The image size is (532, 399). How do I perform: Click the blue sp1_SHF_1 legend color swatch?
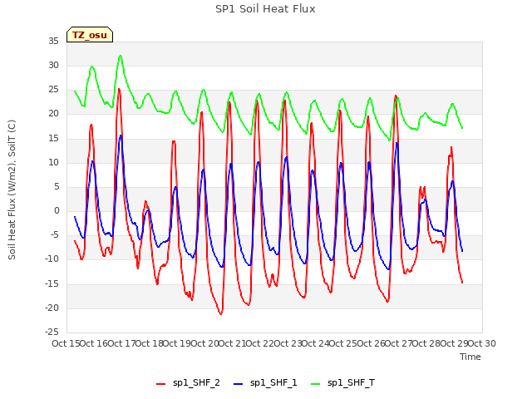(239, 384)
